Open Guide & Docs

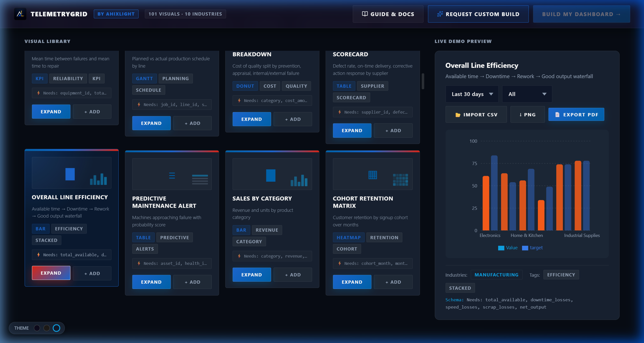click(388, 14)
